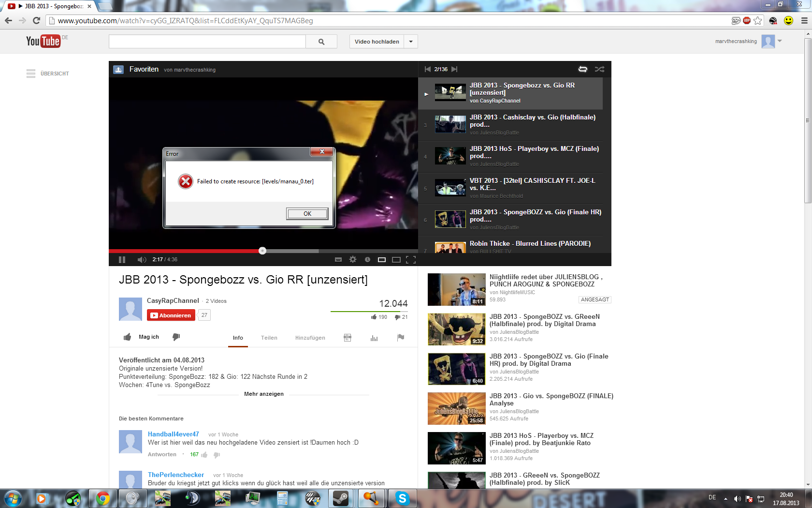The image size is (812, 508).
Task: Click system tray volume icon
Action: point(738,499)
